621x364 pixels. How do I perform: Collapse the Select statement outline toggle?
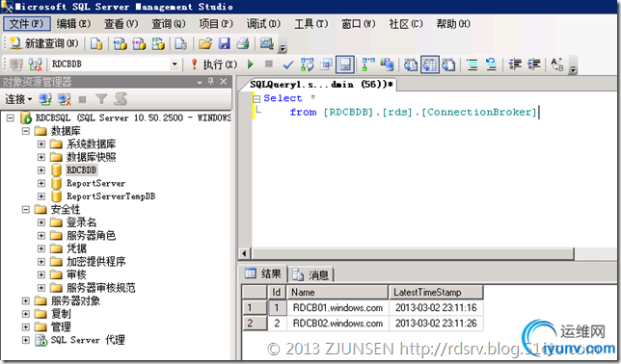(256, 99)
